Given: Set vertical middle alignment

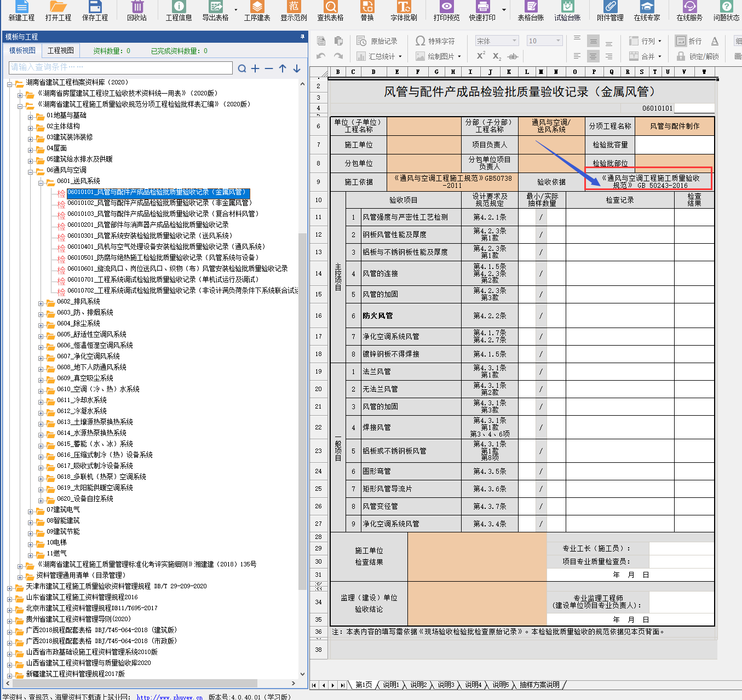Looking at the screenshot, I should tap(593, 41).
